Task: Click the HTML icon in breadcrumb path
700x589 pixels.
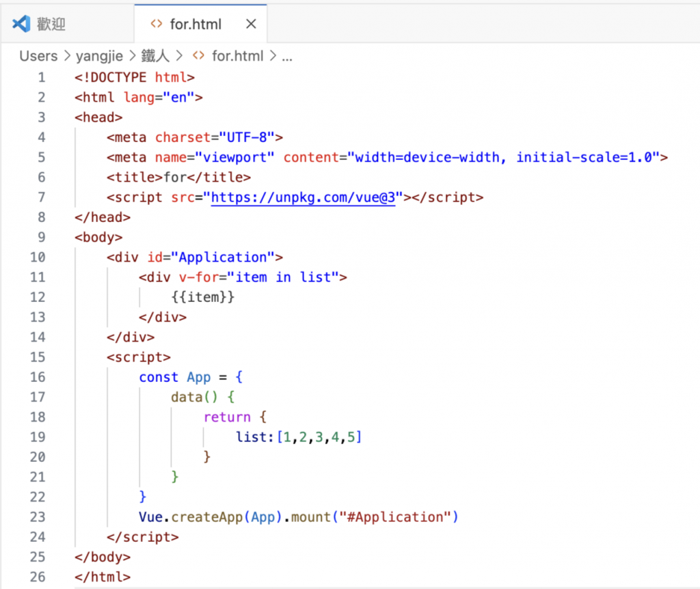Action: coord(199,56)
